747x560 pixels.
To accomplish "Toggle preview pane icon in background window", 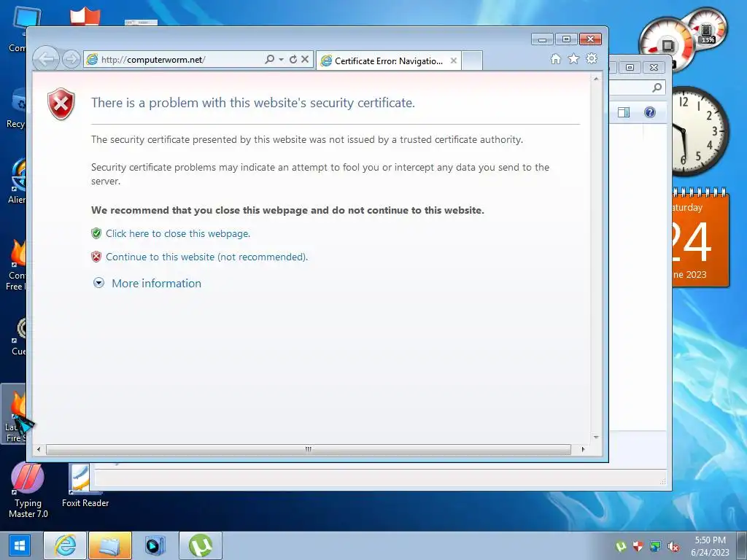I will pos(624,112).
